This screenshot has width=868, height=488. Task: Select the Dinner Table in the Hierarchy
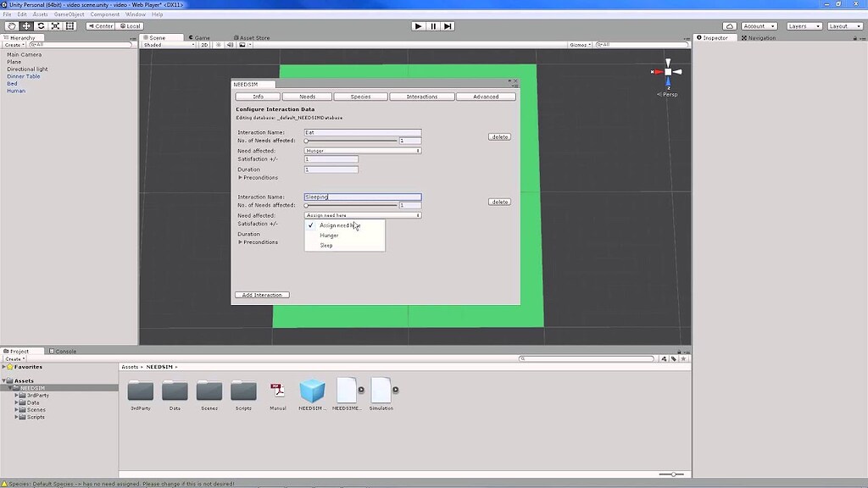tap(23, 76)
